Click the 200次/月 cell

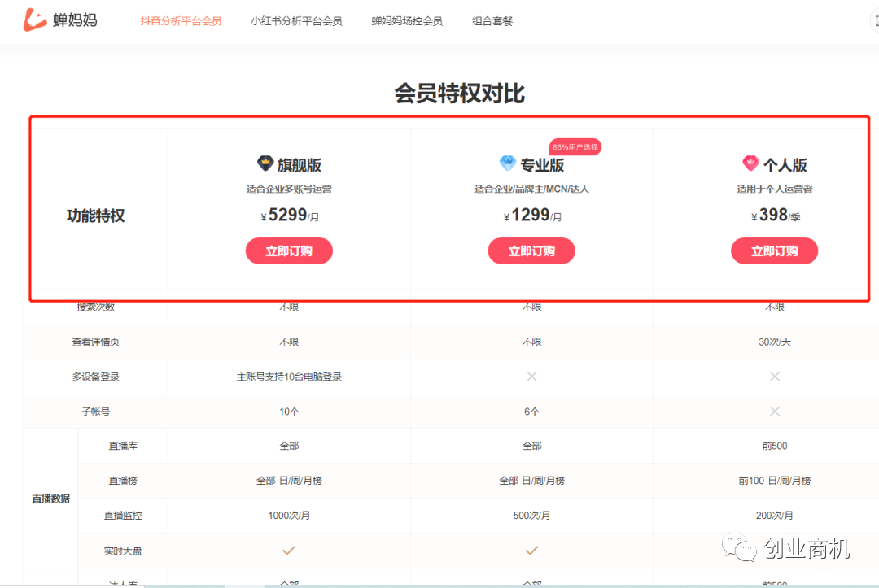[x=774, y=515]
